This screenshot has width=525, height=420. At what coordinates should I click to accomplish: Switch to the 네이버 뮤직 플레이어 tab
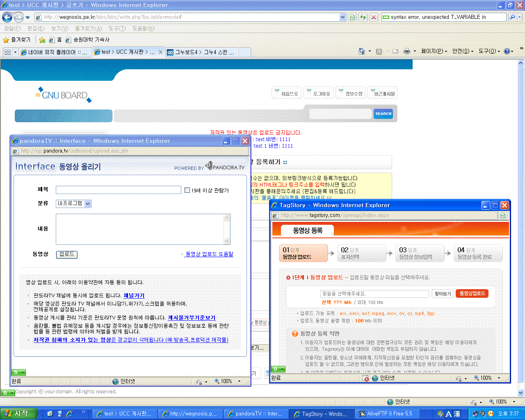[x=55, y=52]
